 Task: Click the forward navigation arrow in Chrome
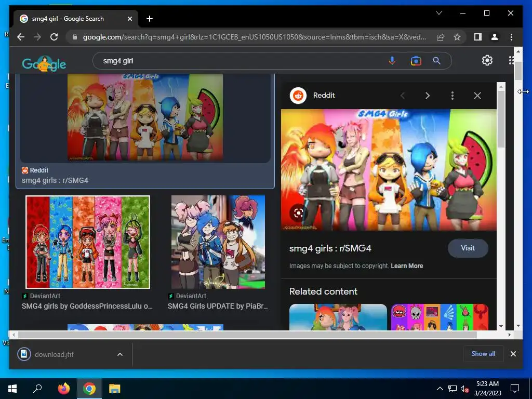tap(37, 37)
